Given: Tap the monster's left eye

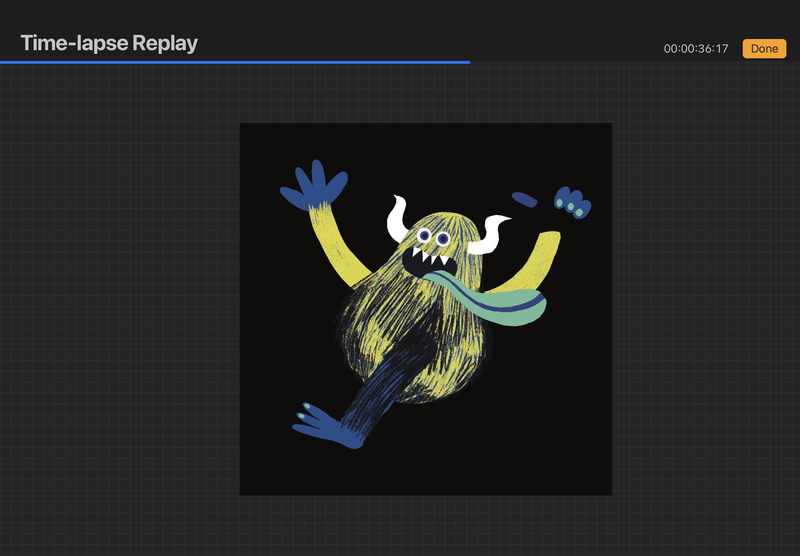Looking at the screenshot, I should [x=424, y=236].
